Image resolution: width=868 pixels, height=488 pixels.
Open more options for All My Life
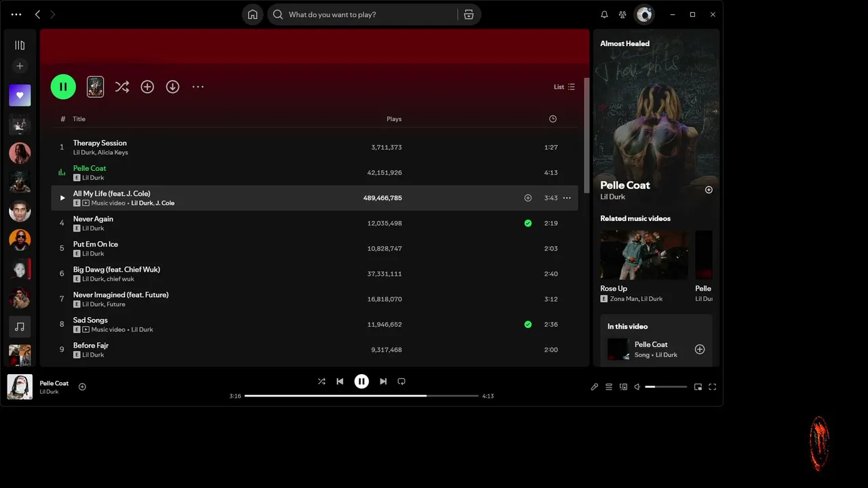coord(567,198)
